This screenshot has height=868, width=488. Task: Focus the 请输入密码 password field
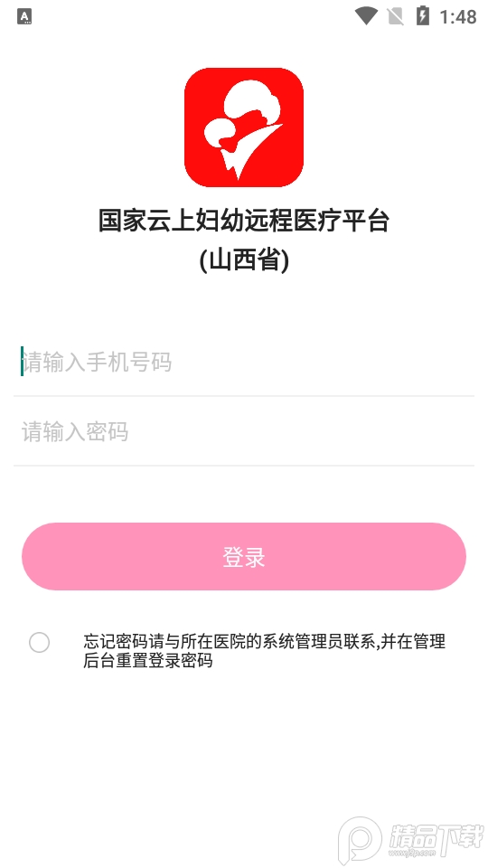(x=244, y=432)
